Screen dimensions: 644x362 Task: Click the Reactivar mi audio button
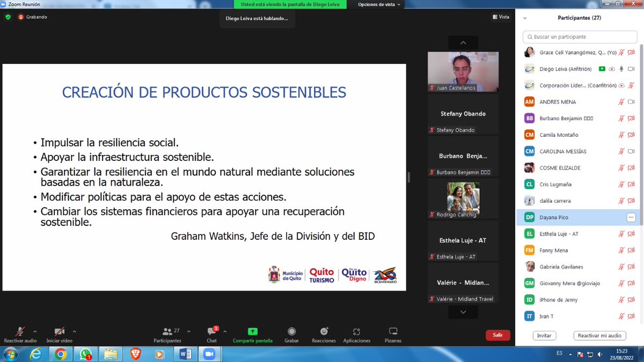[x=599, y=336]
